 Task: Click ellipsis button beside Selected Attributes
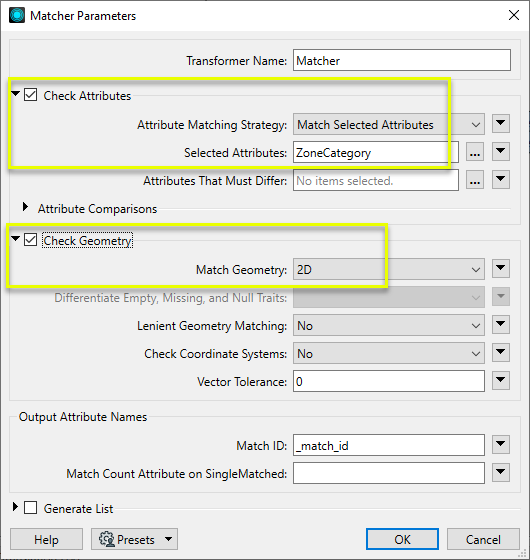point(475,152)
